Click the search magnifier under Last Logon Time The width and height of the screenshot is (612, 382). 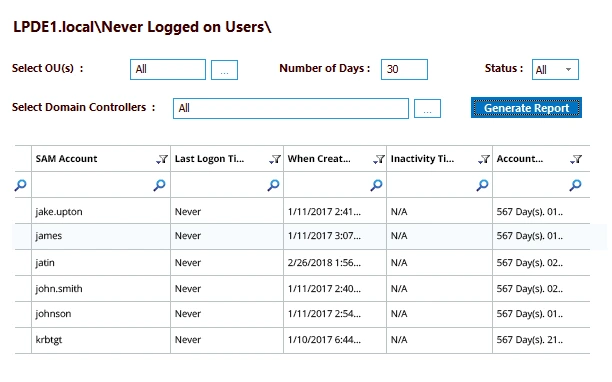tap(273, 185)
